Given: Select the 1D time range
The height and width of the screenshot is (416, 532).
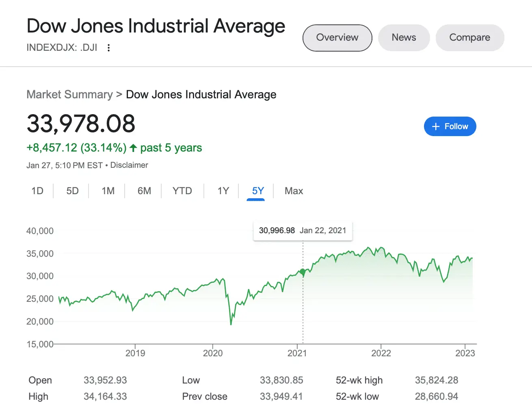Looking at the screenshot, I should (x=37, y=191).
